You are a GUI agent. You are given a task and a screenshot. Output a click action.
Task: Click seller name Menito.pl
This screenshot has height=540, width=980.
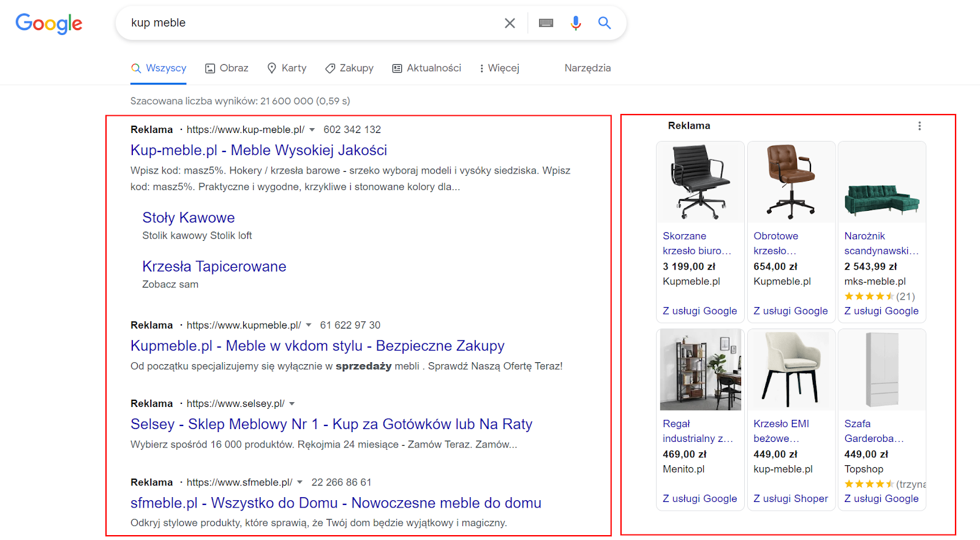coord(684,469)
